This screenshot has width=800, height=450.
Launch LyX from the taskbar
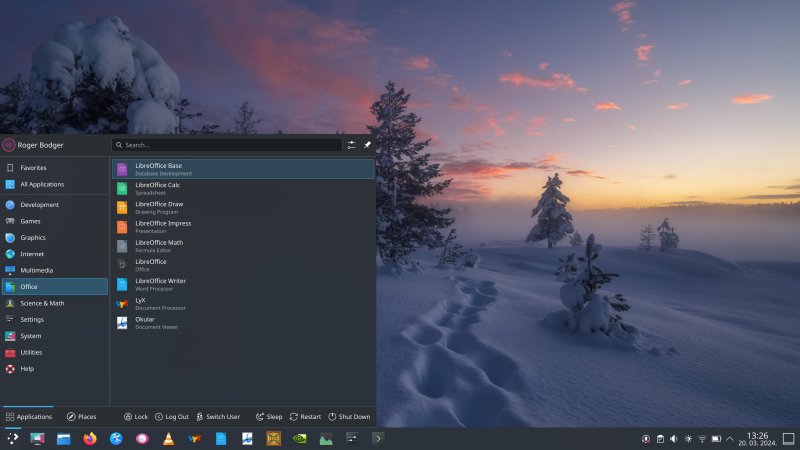tap(194, 439)
